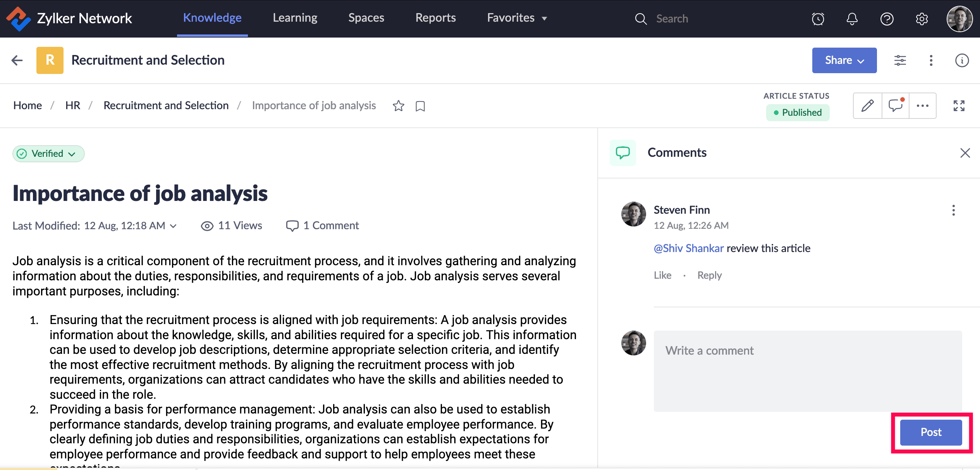
Task: Open the Share dropdown button
Action: point(844,60)
